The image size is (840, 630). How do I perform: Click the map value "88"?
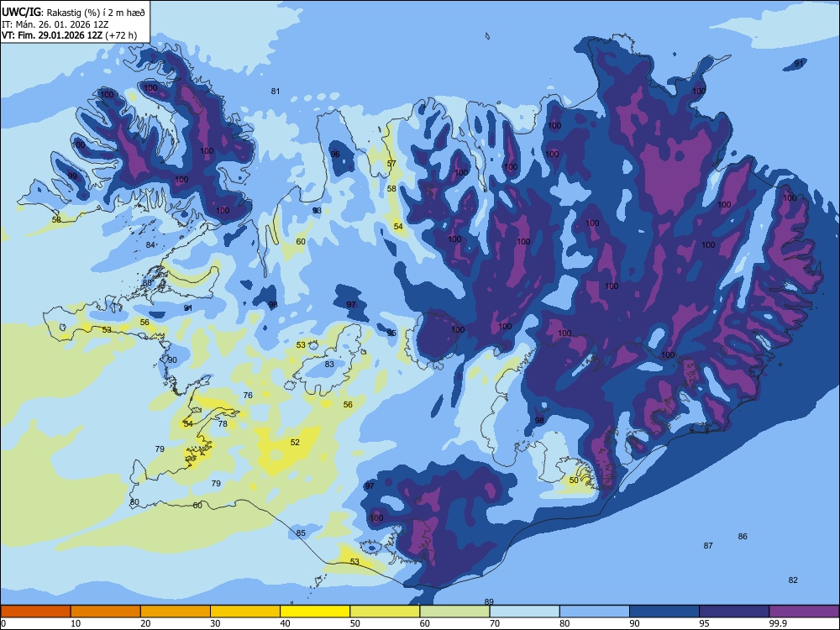point(147,282)
